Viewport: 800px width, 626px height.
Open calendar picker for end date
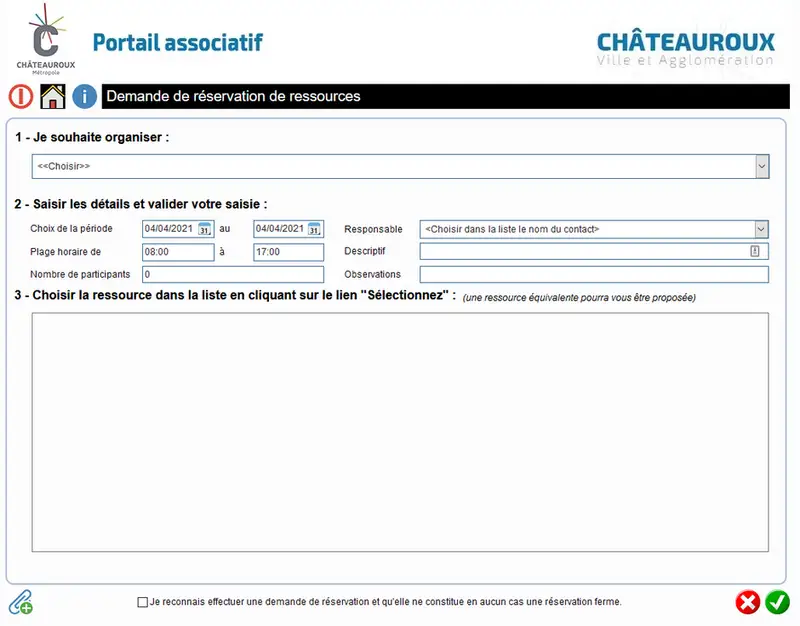click(315, 229)
